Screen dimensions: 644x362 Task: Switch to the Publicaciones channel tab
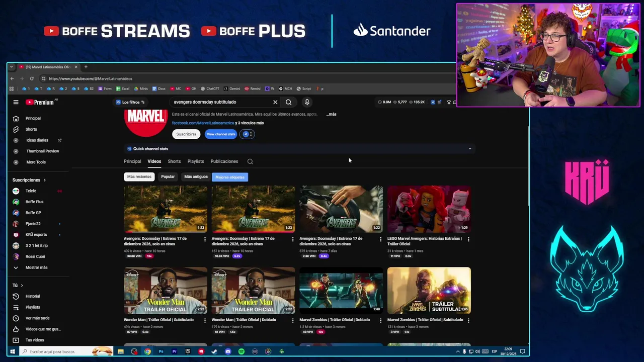[224, 161]
